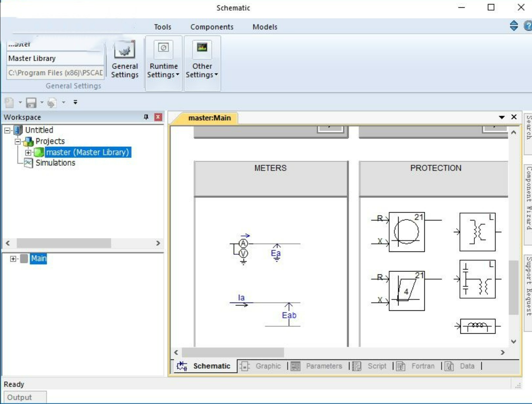Click the canvas vertical scroll up arrow
The width and height of the screenshot is (532, 404).
coord(514,132)
